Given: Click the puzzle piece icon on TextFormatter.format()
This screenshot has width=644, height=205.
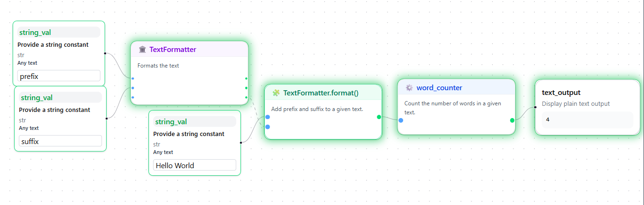Looking at the screenshot, I should [276, 93].
